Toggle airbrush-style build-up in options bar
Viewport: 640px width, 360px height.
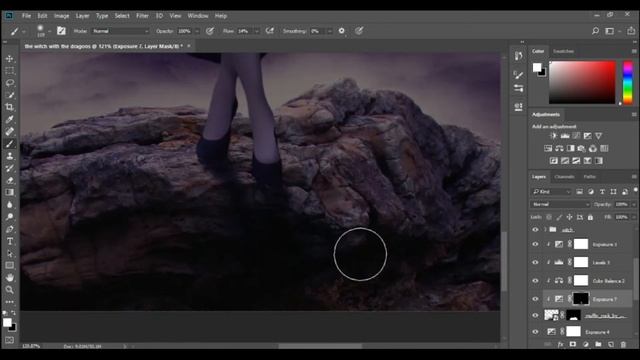tap(270, 31)
